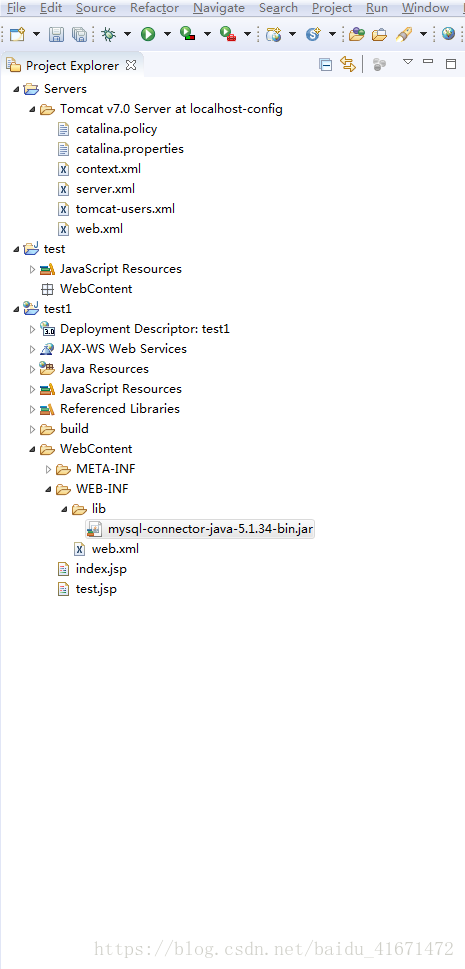Collapse the test1 project node
Viewport: 465px width, 969px height.
(x=16, y=309)
